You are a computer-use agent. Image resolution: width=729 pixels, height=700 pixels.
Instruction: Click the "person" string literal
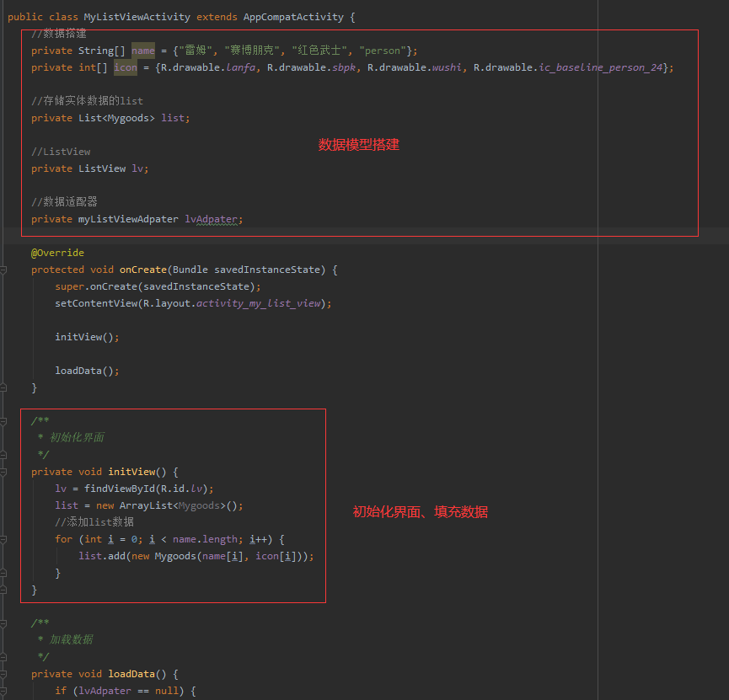click(x=383, y=51)
